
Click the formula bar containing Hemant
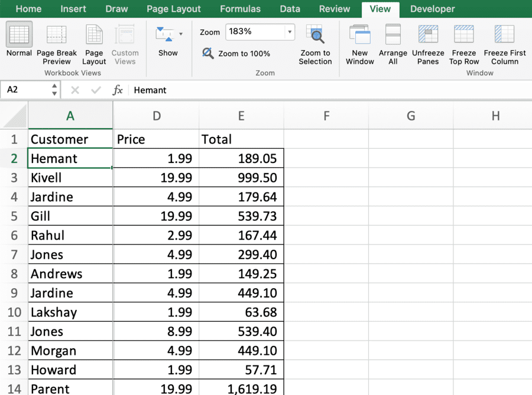coord(331,90)
